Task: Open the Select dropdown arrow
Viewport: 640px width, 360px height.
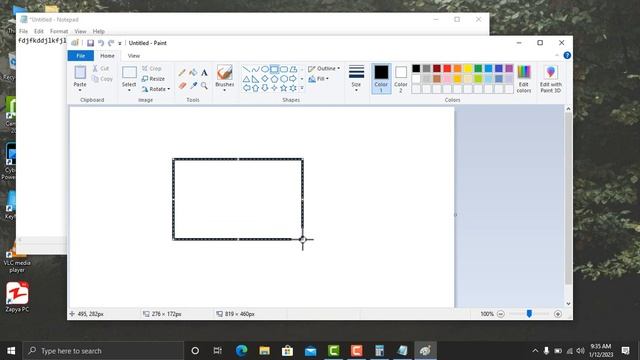Action: click(129, 90)
